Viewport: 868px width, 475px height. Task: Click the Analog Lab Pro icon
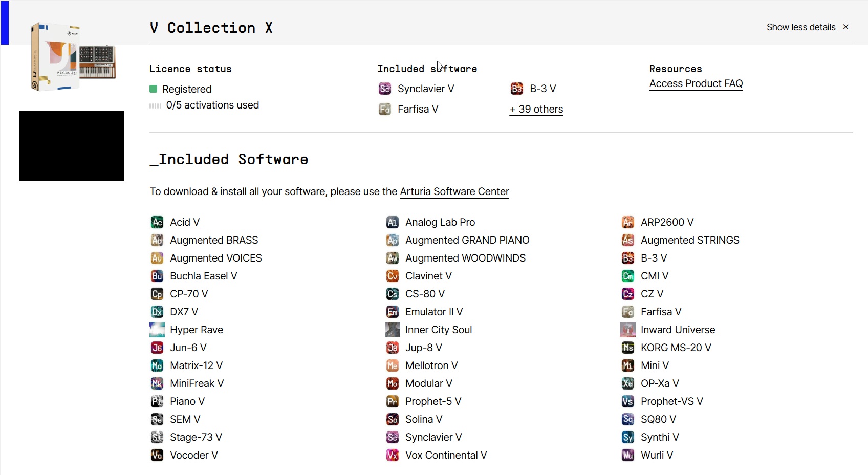point(393,222)
